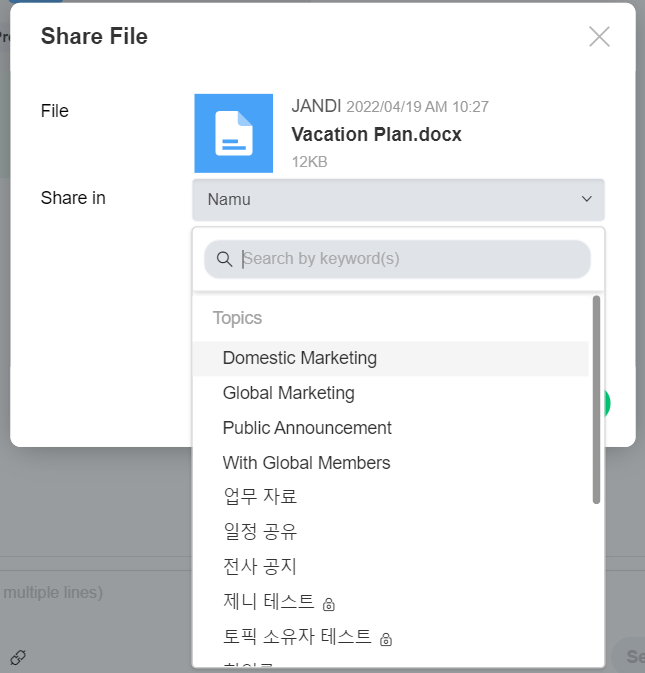645x673 pixels.
Task: Close the Share File dialog
Action: coord(599,37)
